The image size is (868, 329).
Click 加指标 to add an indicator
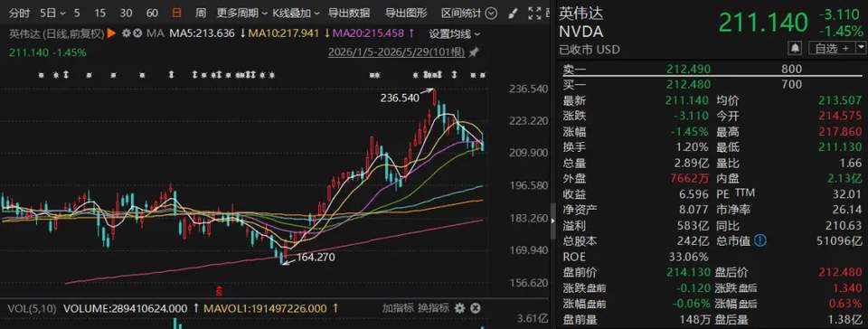[397, 308]
